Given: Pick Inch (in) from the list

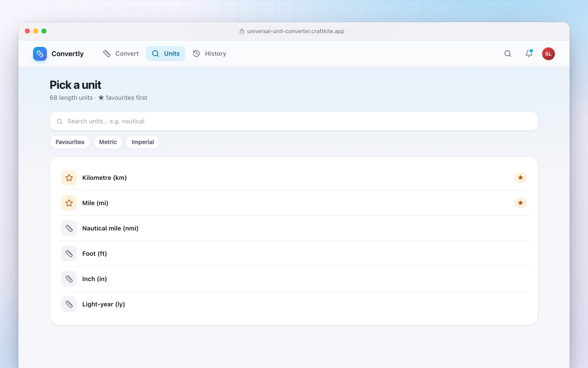Looking at the screenshot, I should [294, 279].
